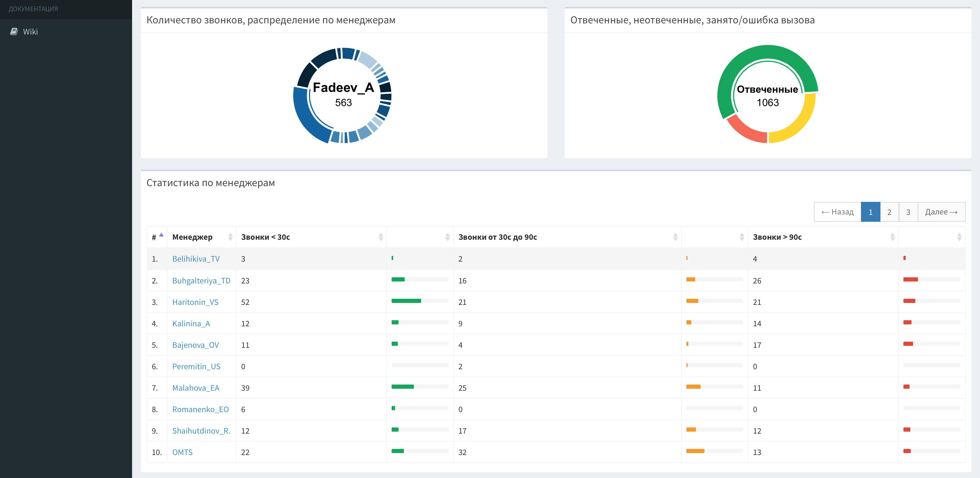
Task: Click Haritonin_VS green progress bar
Action: pyautogui.click(x=406, y=301)
